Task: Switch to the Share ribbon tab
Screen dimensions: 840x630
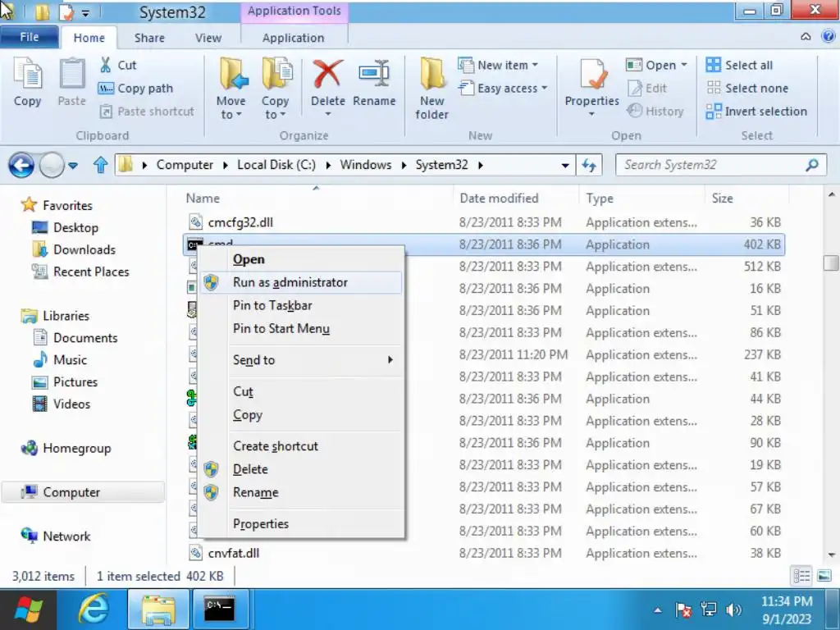Action: pos(149,38)
